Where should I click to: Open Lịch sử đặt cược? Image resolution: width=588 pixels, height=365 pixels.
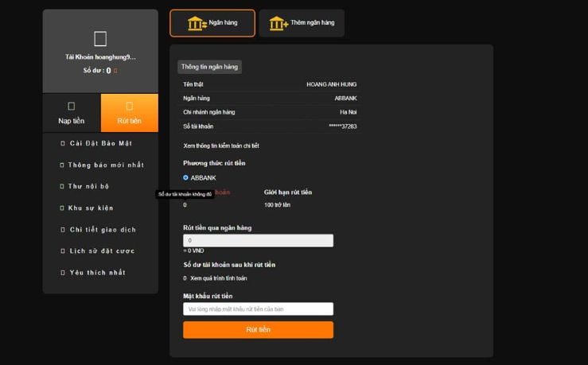(102, 251)
